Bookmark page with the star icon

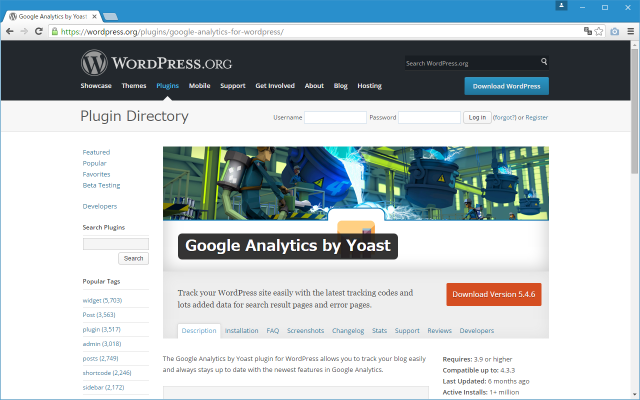(x=599, y=31)
